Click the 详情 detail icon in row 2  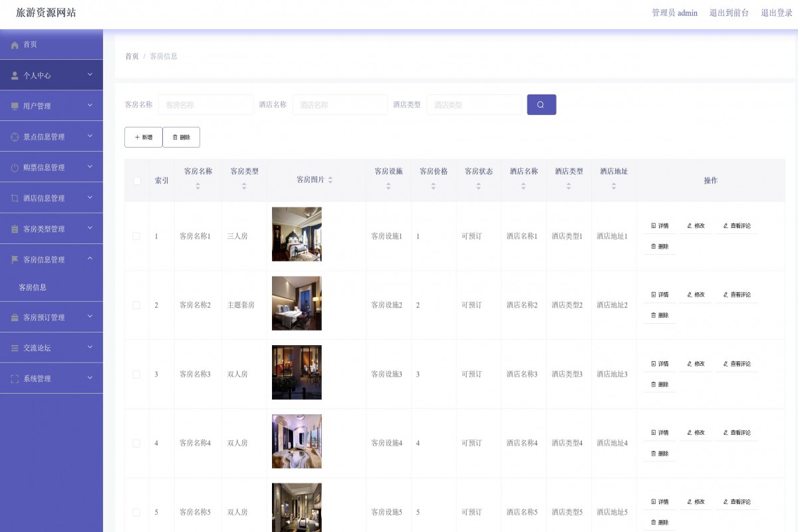coord(654,295)
